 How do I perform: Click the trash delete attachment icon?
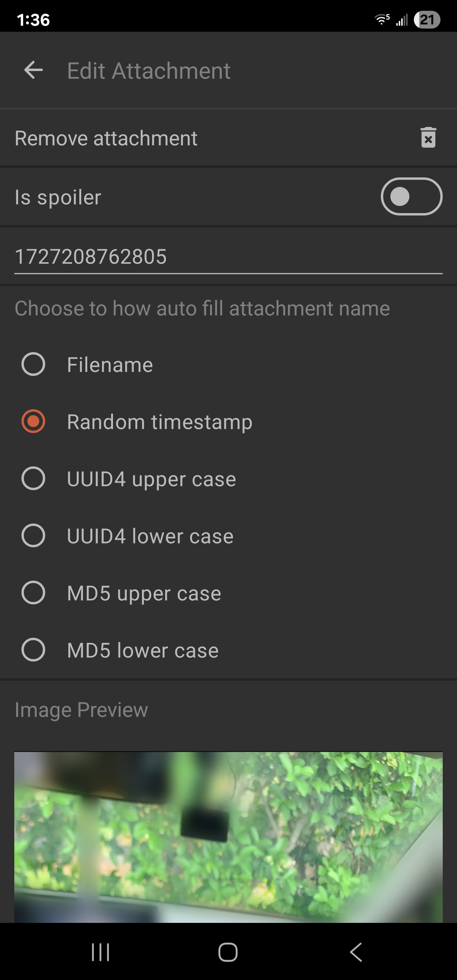pos(428,138)
